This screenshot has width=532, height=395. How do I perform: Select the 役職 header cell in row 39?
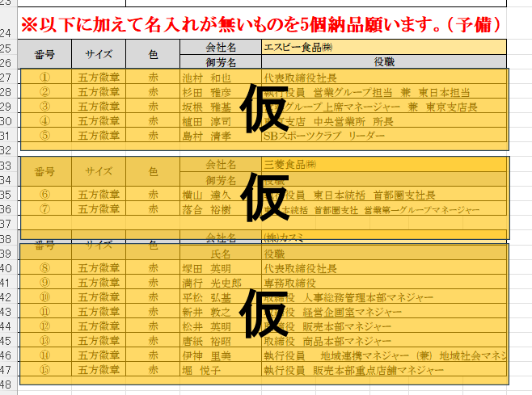tap(384, 254)
